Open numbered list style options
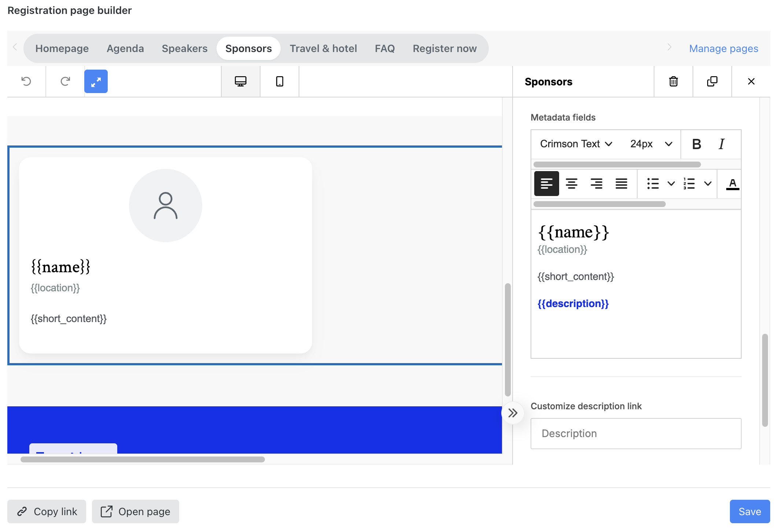This screenshot has width=779, height=532. pyautogui.click(x=708, y=184)
